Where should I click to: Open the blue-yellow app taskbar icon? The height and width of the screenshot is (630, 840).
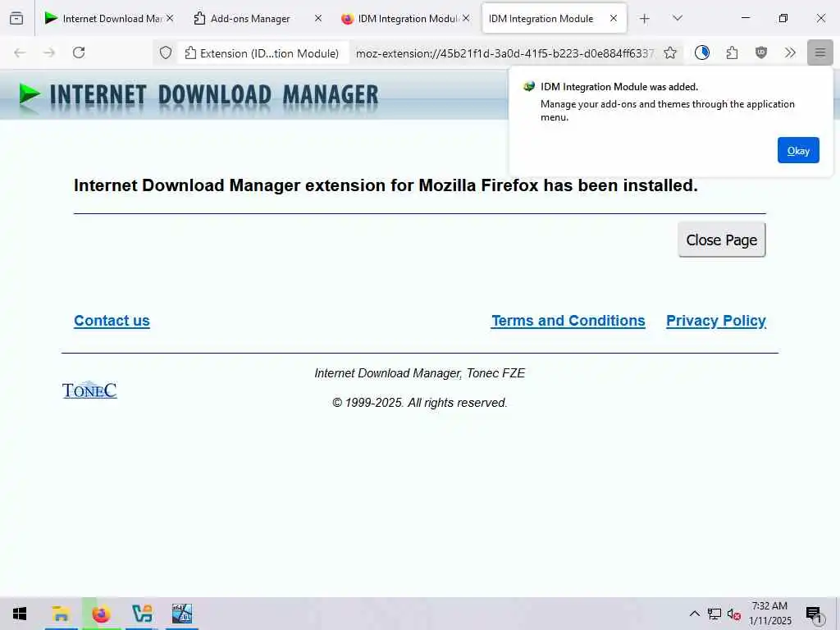pyautogui.click(x=142, y=614)
